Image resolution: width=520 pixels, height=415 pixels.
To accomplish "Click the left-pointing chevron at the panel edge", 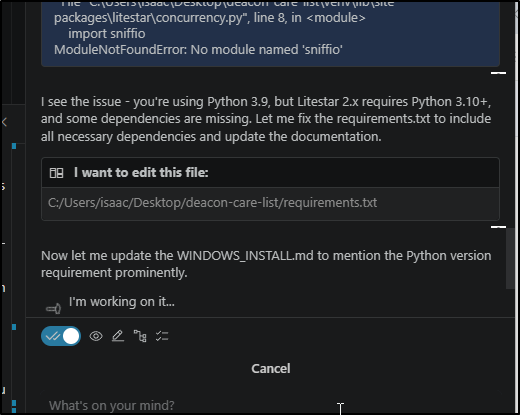I will pyautogui.click(x=4, y=122).
